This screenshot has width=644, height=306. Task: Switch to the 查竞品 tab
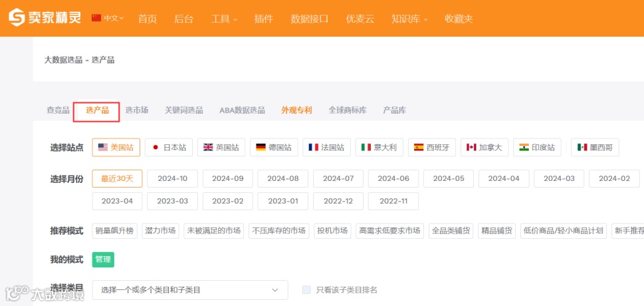click(58, 110)
